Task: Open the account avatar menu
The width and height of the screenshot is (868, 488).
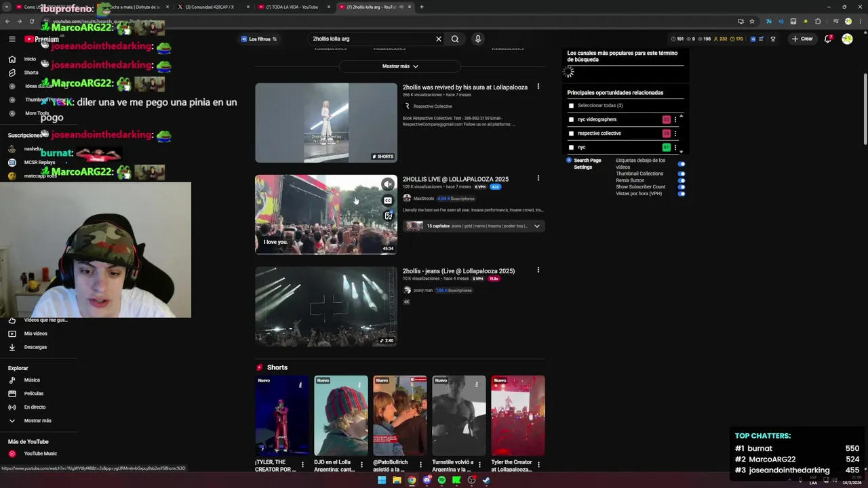Action: tap(847, 39)
